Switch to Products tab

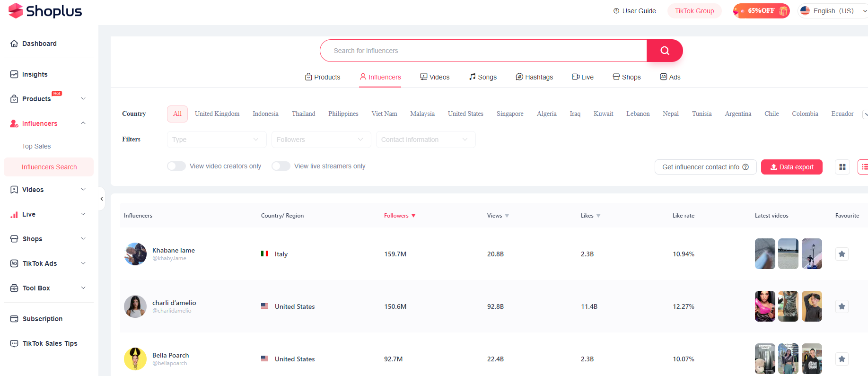pyautogui.click(x=323, y=77)
